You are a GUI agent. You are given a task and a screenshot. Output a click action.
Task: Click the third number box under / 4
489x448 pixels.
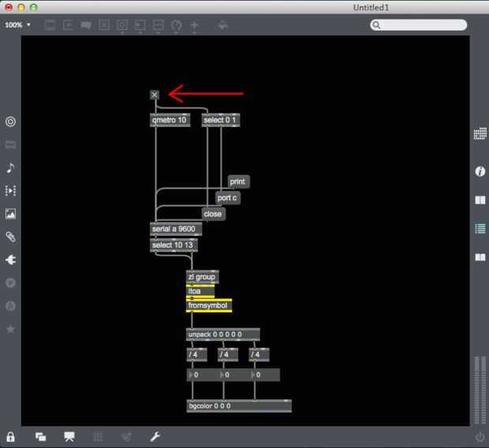[264, 375]
